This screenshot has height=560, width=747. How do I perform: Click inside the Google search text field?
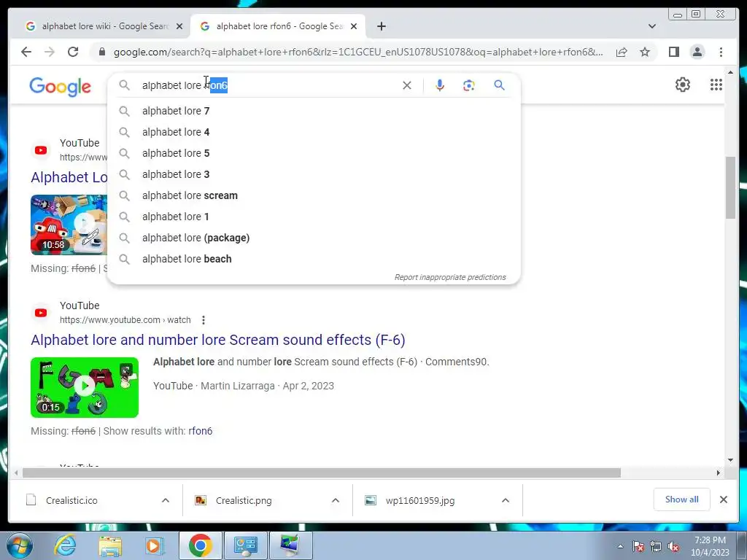point(267,85)
